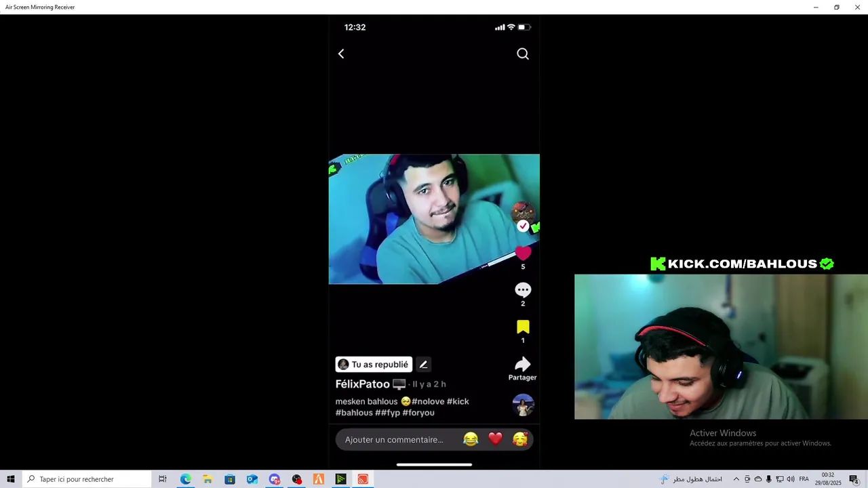Open Outlook from the taskbar
This screenshot has width=868, height=488.
click(x=252, y=479)
